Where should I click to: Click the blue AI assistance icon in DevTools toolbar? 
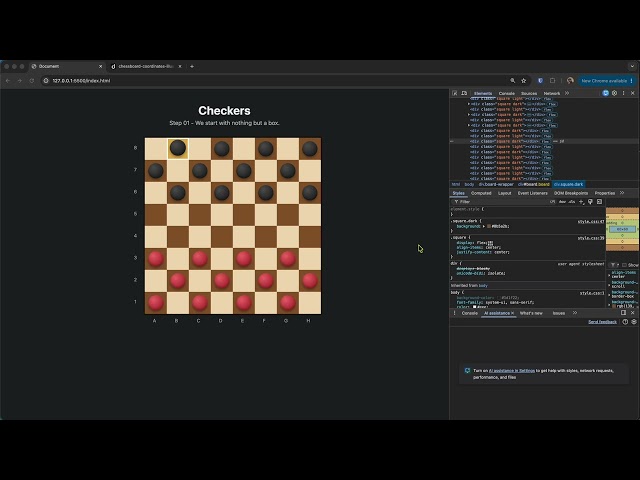606,93
